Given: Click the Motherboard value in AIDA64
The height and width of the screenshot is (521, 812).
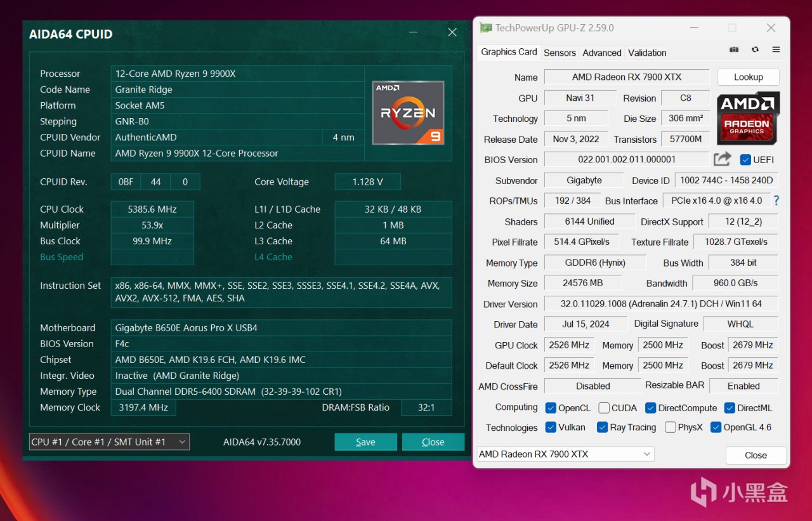Looking at the screenshot, I should 281,327.
